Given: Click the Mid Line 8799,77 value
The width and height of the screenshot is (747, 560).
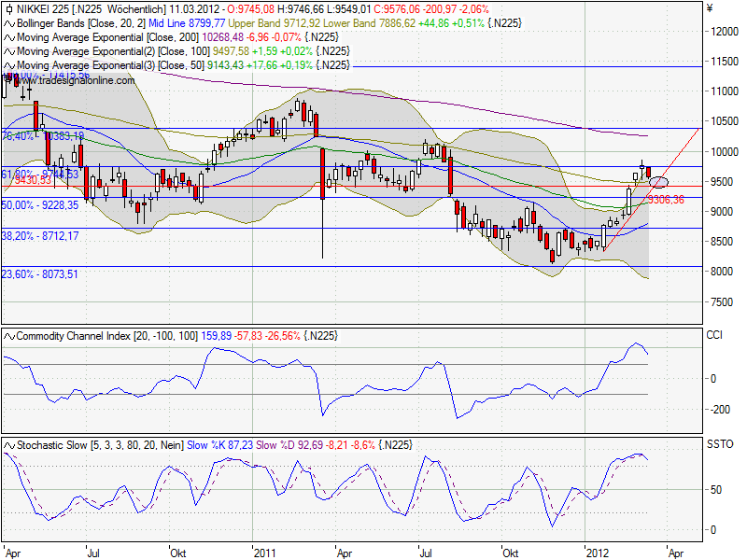Looking at the screenshot, I should (x=188, y=23).
